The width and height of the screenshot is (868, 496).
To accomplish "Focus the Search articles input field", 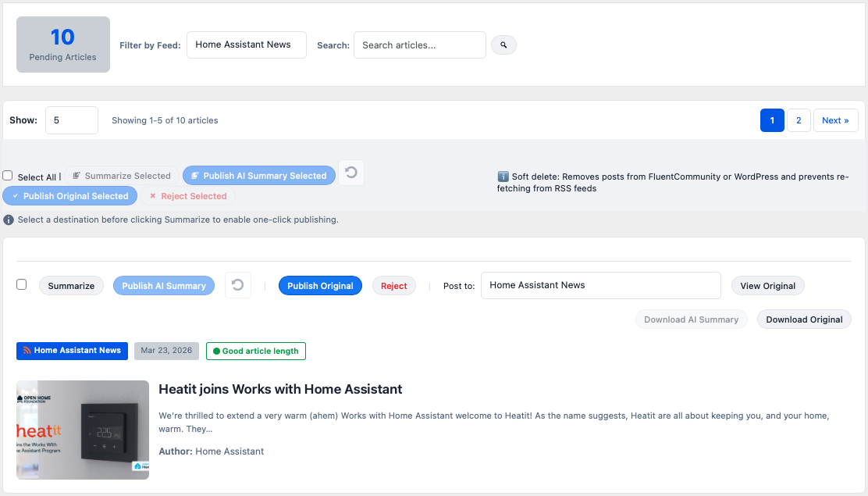I will 420,45.
